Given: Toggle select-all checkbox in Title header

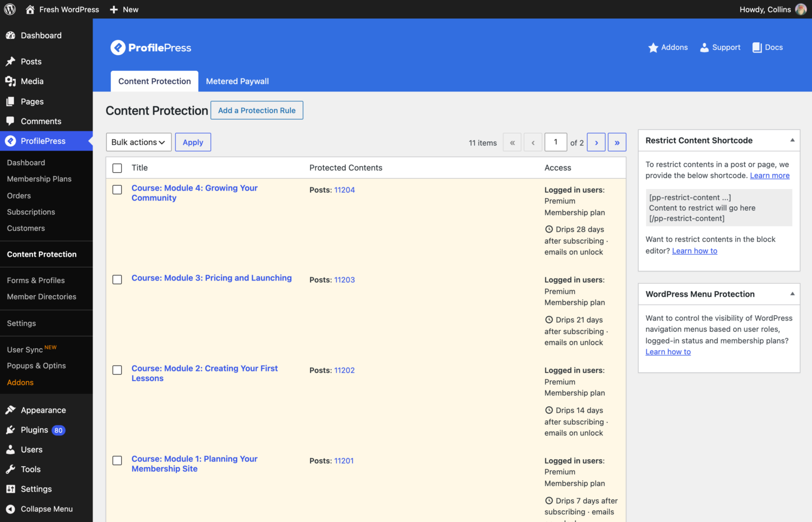Looking at the screenshot, I should tap(117, 168).
